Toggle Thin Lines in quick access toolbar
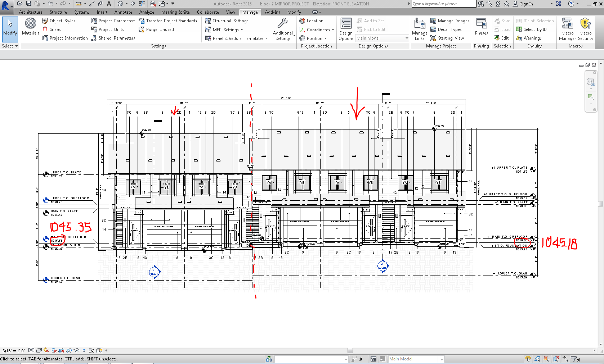The height and width of the screenshot is (364, 604). point(142,4)
